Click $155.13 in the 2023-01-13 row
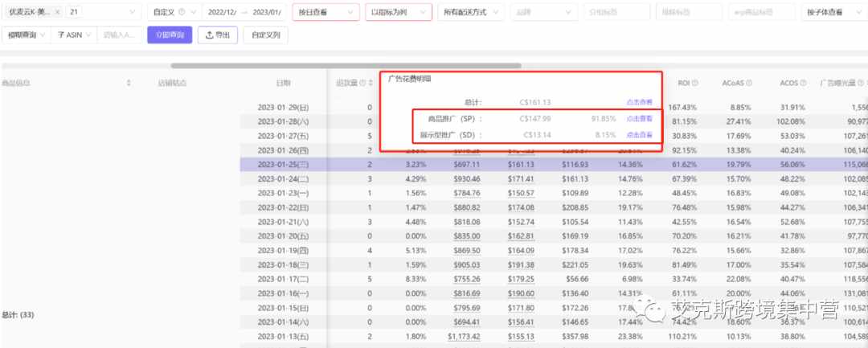Image resolution: width=868 pixels, height=348 pixels. pos(520,337)
